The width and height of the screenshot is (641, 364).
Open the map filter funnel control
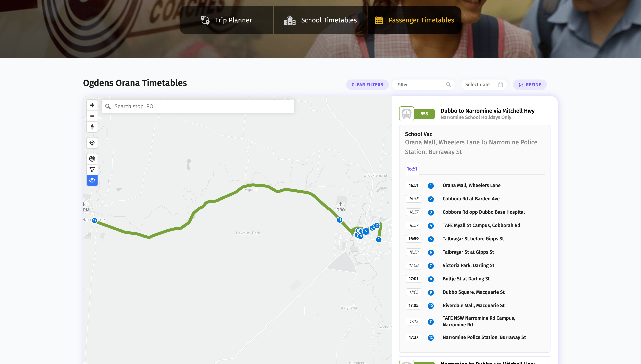click(x=92, y=170)
